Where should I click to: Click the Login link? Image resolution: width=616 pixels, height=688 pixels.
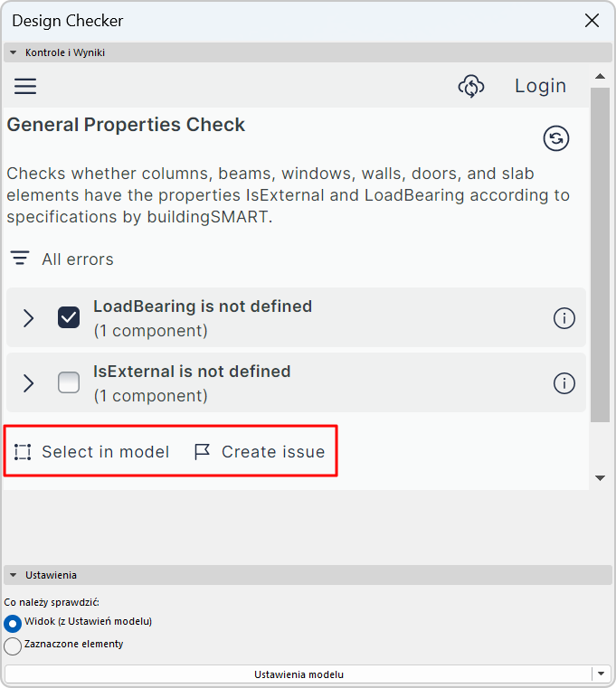(x=540, y=86)
